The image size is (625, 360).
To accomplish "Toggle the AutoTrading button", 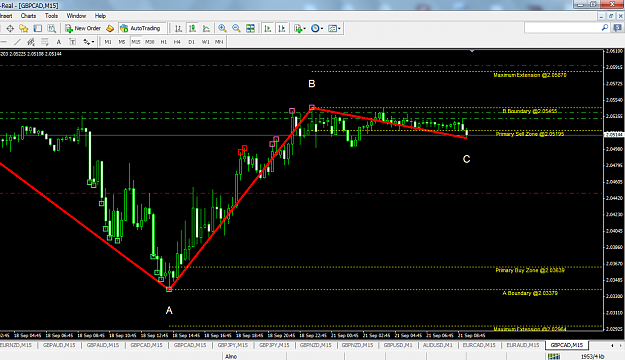I will pyautogui.click(x=140, y=28).
